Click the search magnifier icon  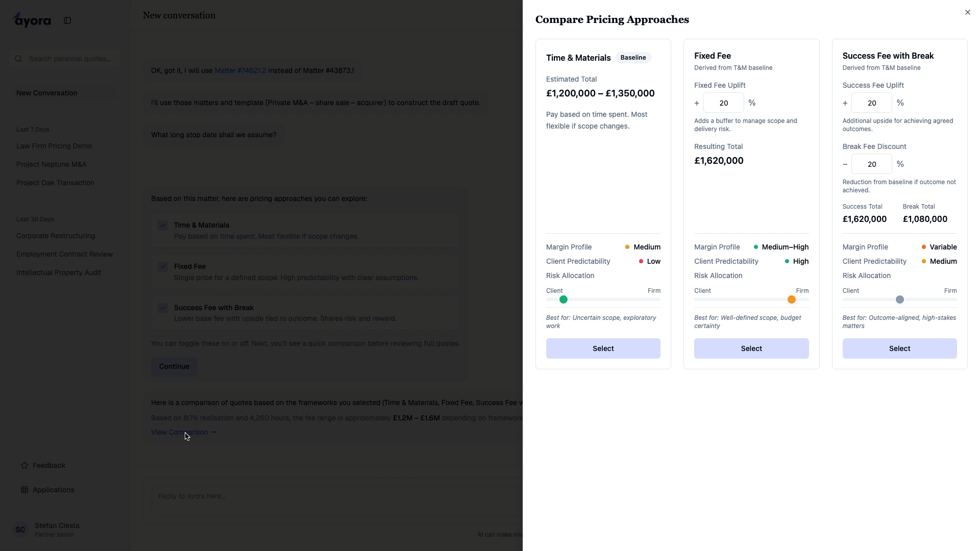click(x=19, y=59)
